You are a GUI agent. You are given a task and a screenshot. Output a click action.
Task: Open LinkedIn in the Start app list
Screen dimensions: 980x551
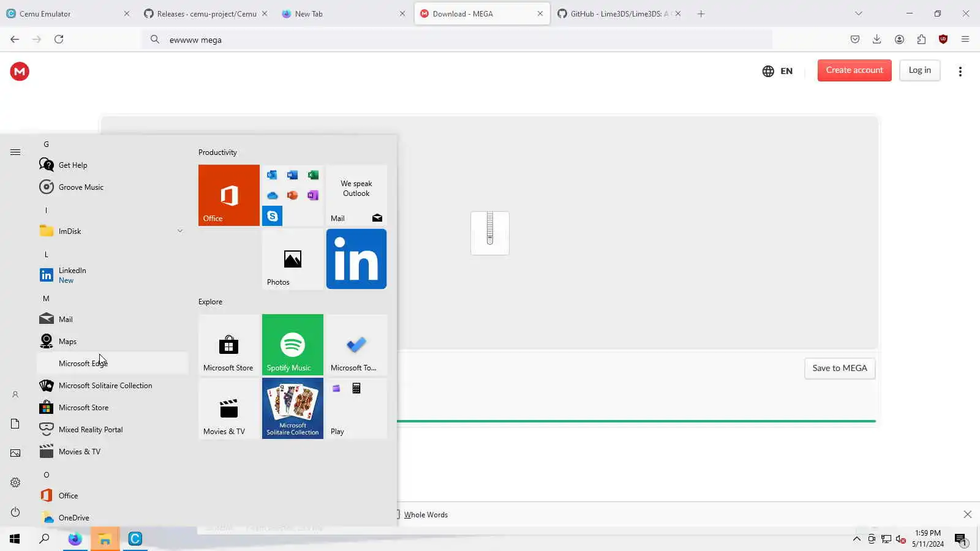tap(113, 275)
